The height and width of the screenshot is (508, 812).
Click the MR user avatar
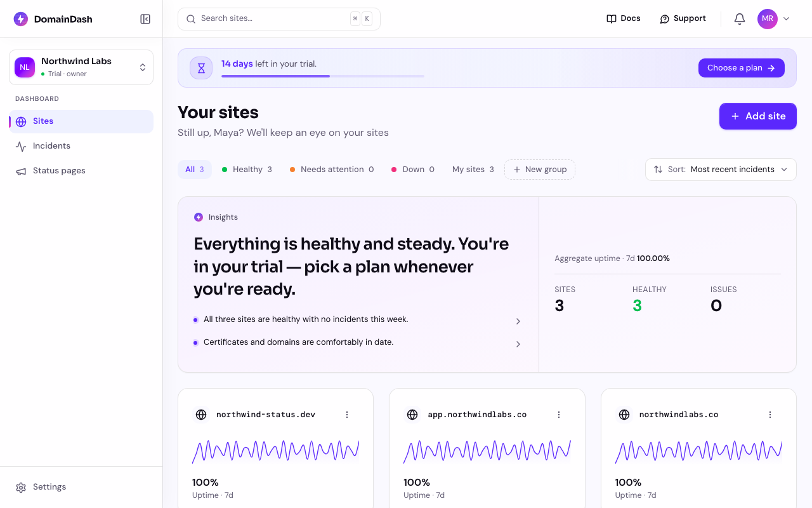pyautogui.click(x=768, y=19)
